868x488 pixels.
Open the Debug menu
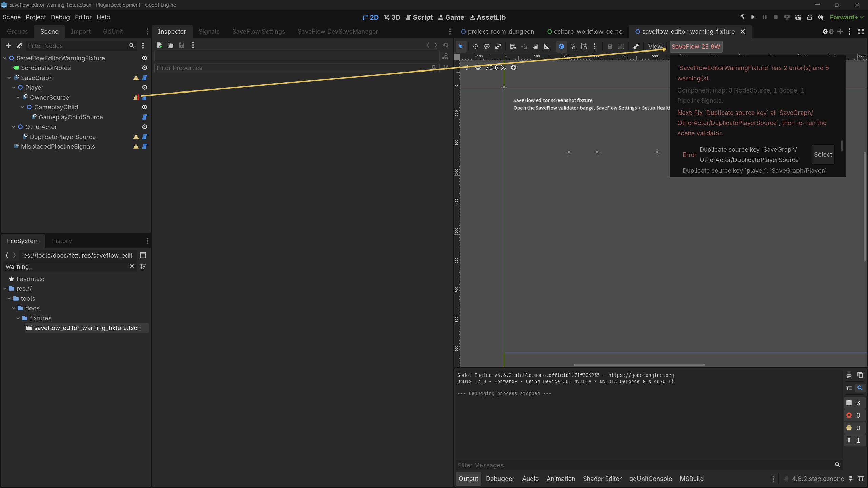[60, 17]
